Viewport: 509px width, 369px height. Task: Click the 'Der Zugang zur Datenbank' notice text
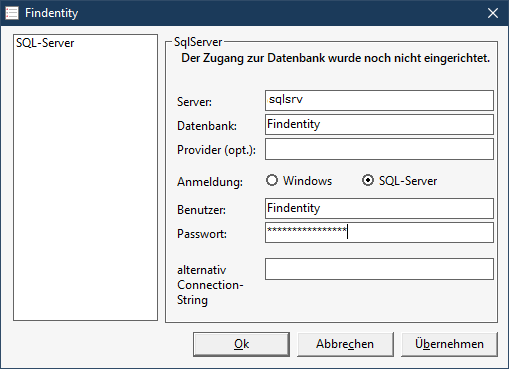(x=335, y=58)
